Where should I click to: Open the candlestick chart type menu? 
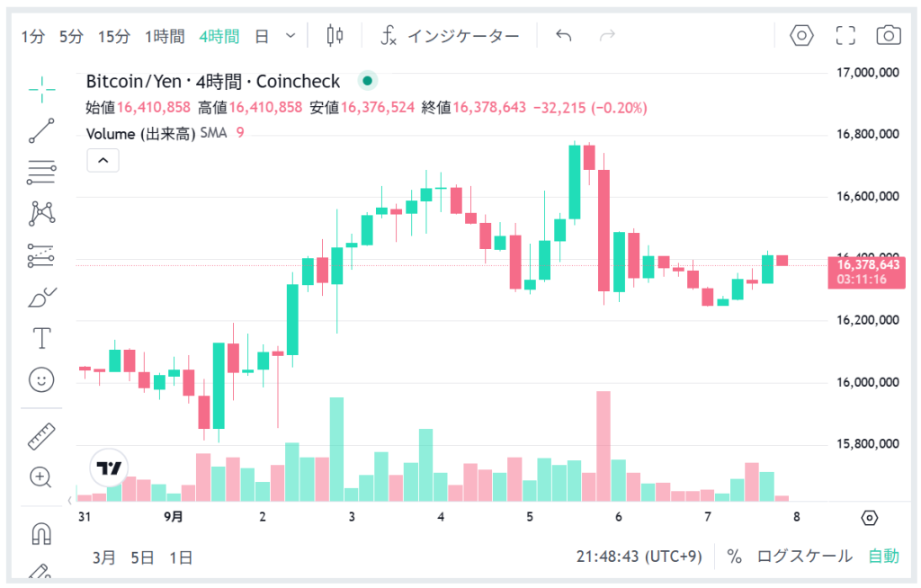pyautogui.click(x=335, y=36)
